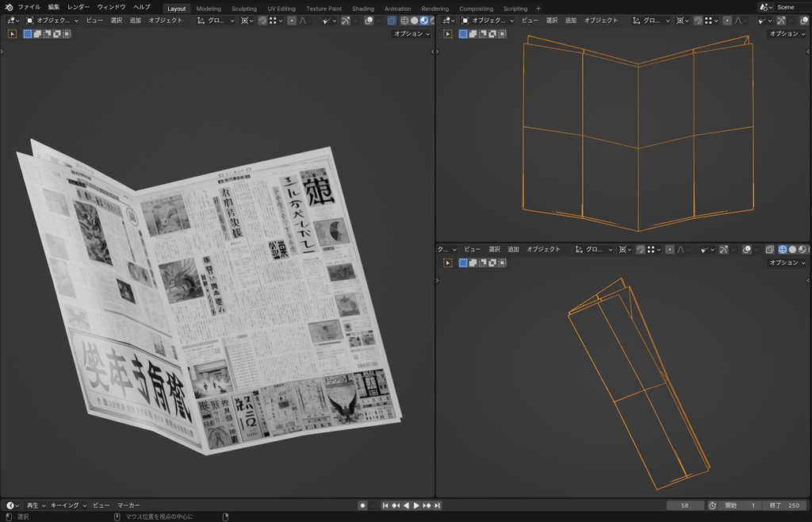Image resolution: width=812 pixels, height=522 pixels.
Task: Open 再生 playback dropdown in timeline
Action: click(36, 505)
